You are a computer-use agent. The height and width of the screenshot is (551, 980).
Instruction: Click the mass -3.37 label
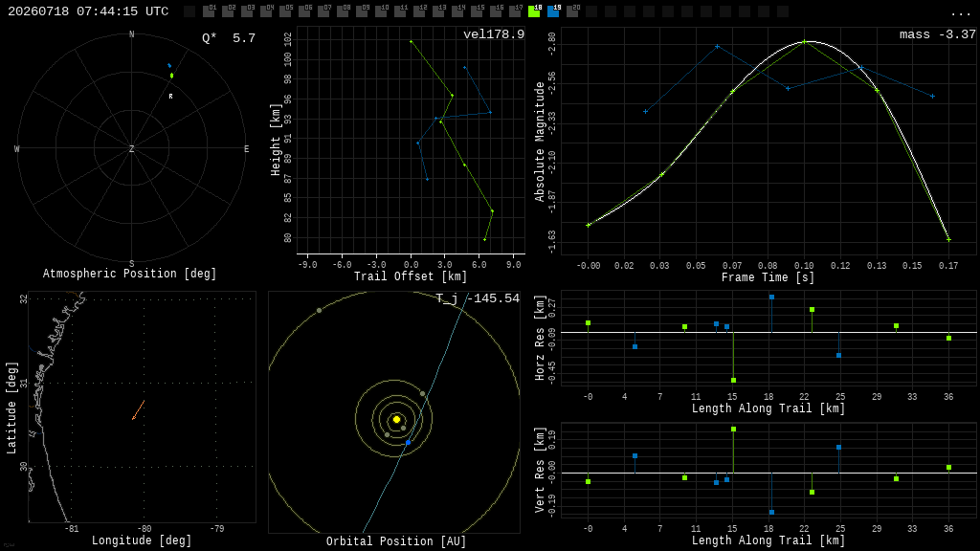point(938,34)
